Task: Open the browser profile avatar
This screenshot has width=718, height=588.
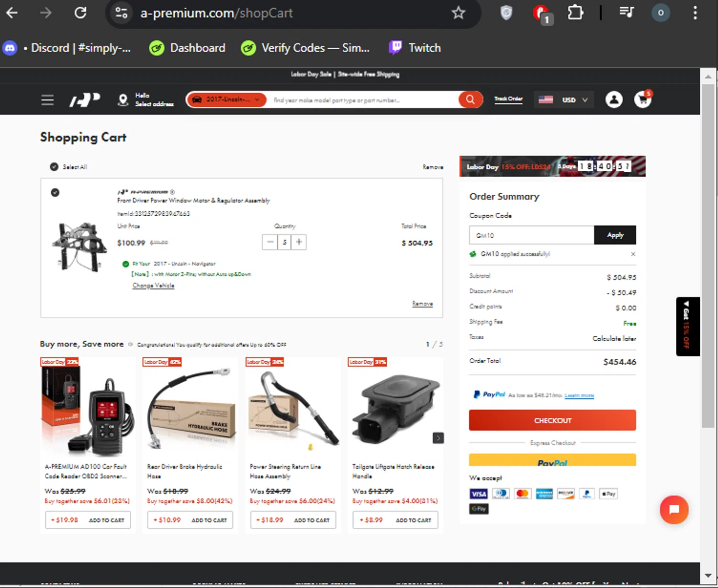Action: tap(661, 13)
